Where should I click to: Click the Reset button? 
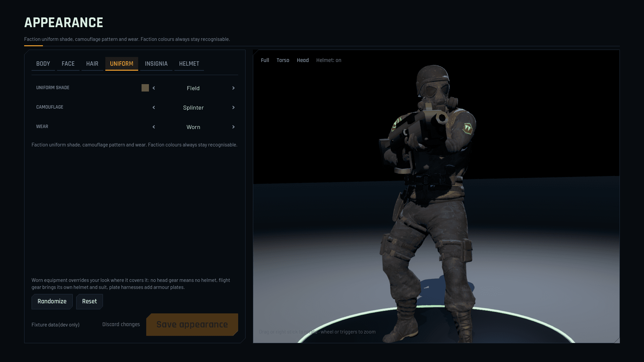pyautogui.click(x=90, y=301)
